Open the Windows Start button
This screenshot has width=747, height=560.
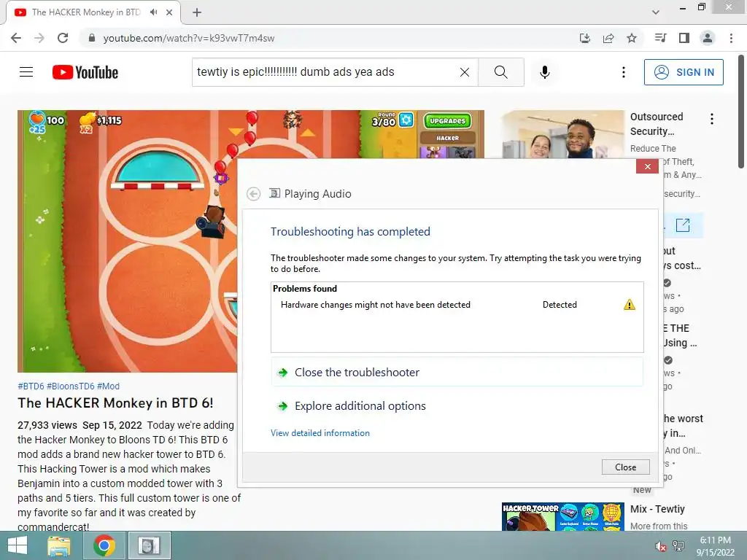[x=18, y=545]
